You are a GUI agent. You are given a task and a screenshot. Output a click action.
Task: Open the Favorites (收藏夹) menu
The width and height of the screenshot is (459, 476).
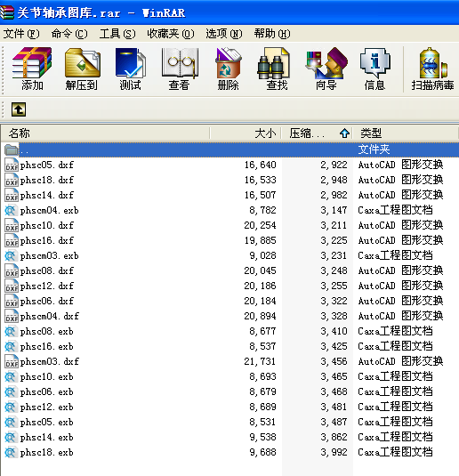coord(171,34)
